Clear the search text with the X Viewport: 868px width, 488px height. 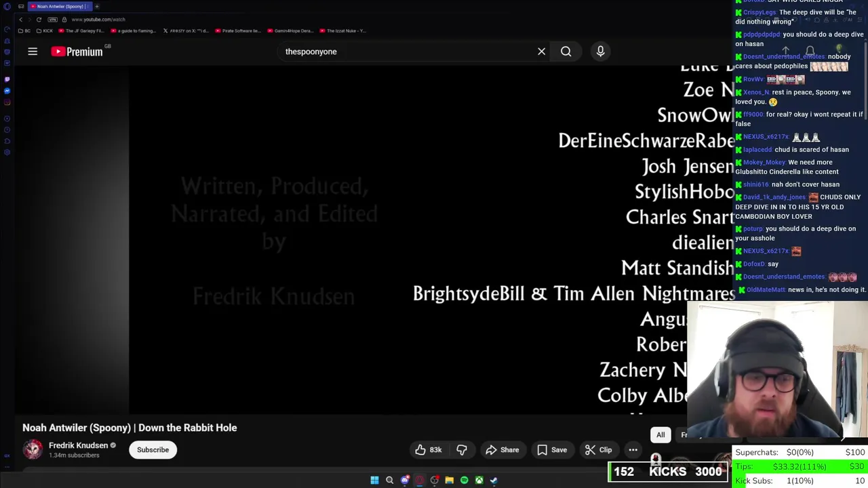541,52
